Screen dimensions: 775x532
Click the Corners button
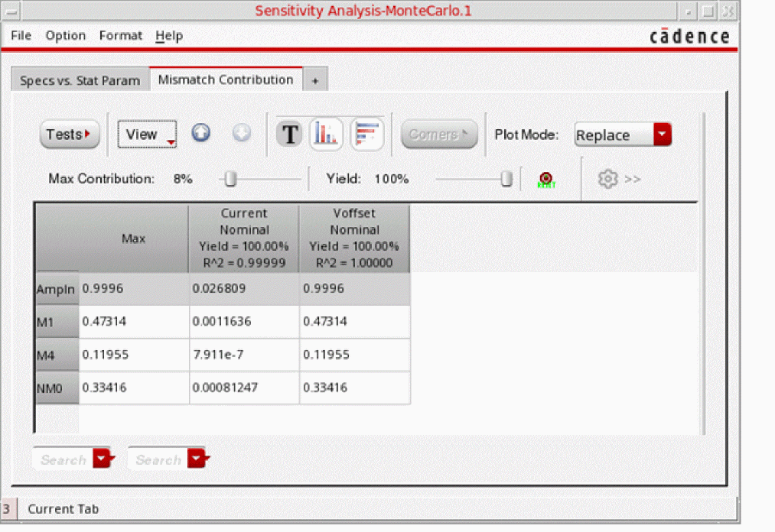click(439, 135)
